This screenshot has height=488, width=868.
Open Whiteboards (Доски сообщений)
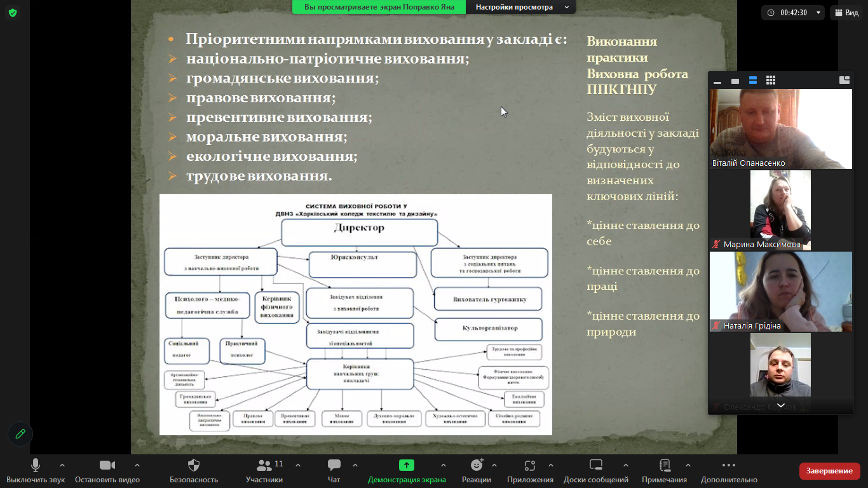click(595, 465)
